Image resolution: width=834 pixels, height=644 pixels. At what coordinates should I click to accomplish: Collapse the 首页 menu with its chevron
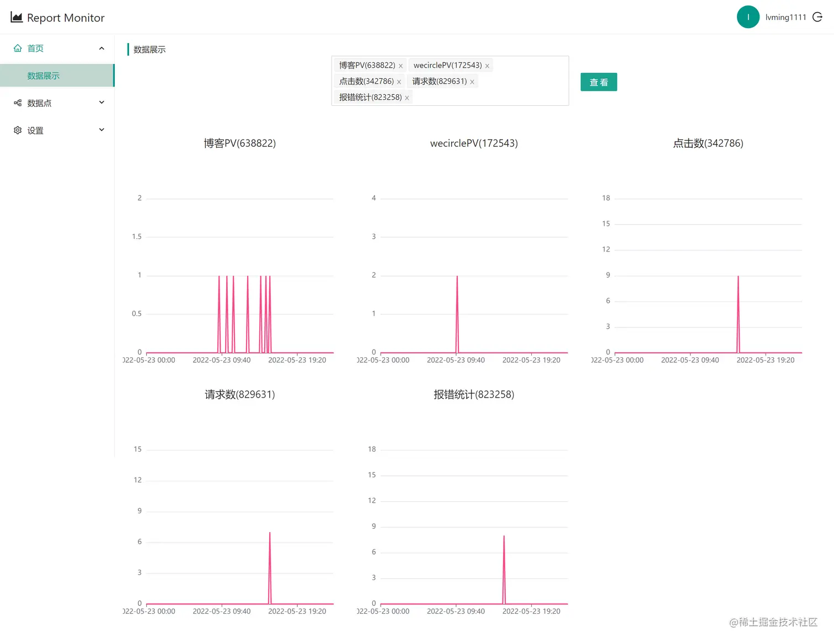[101, 49]
